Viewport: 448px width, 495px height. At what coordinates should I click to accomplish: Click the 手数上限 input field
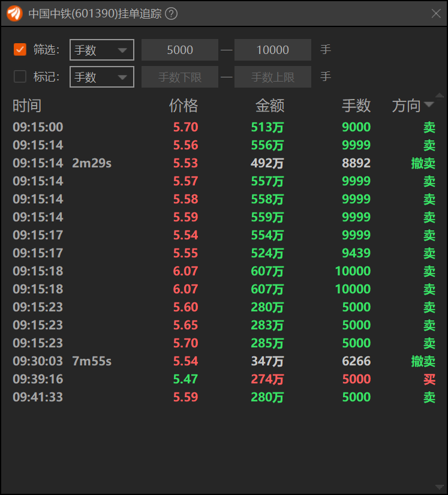[273, 77]
